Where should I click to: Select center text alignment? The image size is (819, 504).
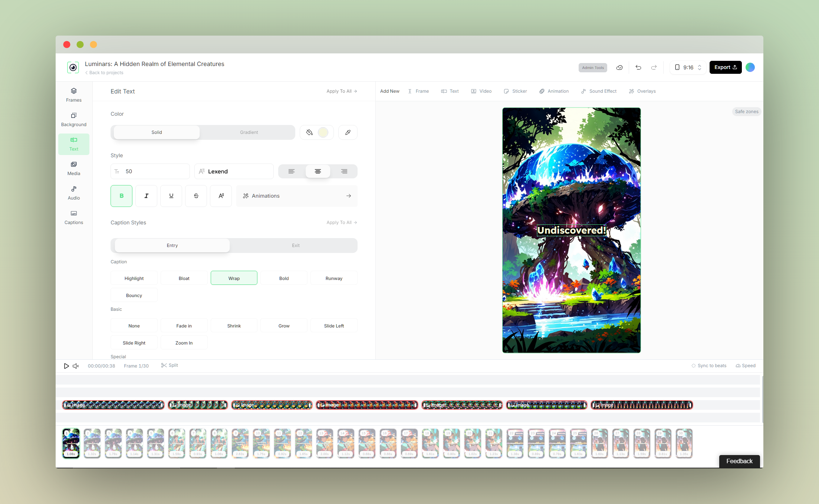point(318,171)
